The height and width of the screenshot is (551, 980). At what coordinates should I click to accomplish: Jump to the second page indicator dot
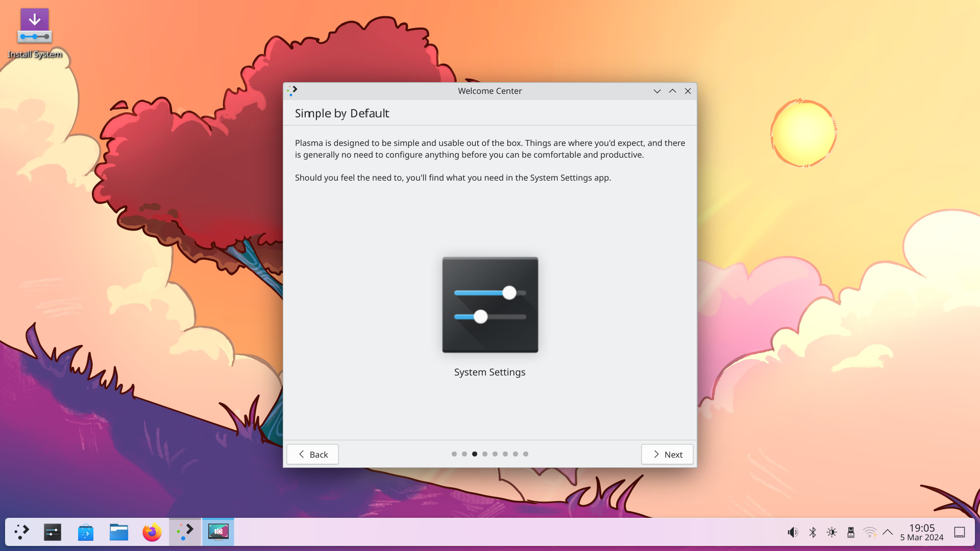[464, 454]
